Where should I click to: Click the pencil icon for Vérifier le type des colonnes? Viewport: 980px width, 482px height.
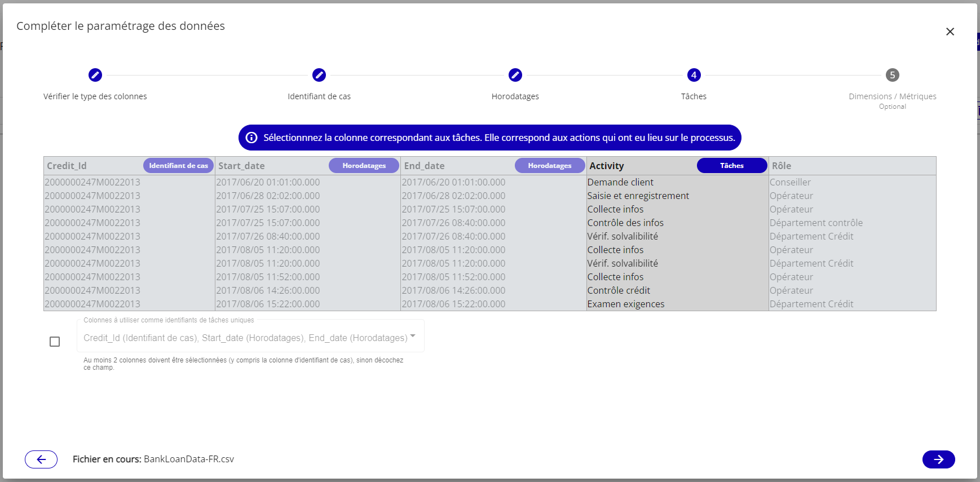[95, 75]
